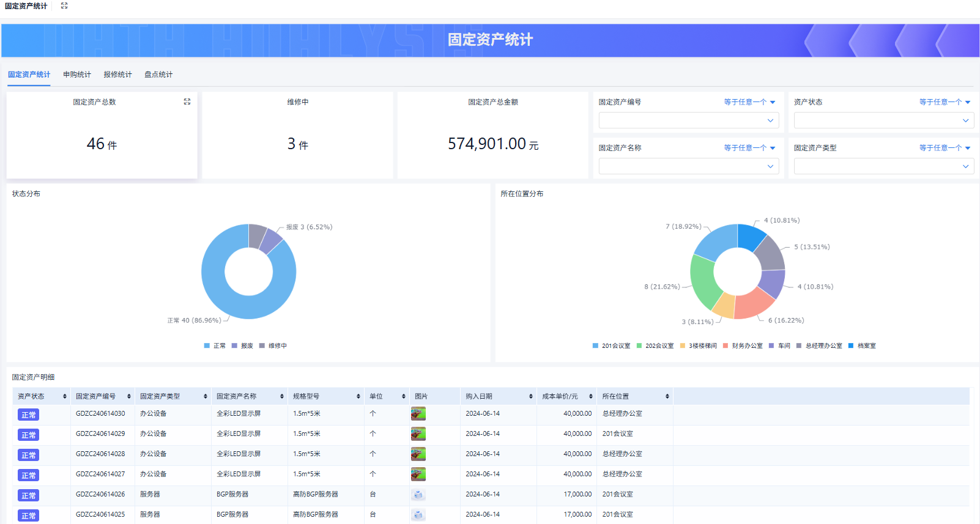980x524 pixels.
Task: Open the 固定资产编号 filter dropdown field
Action: point(689,120)
